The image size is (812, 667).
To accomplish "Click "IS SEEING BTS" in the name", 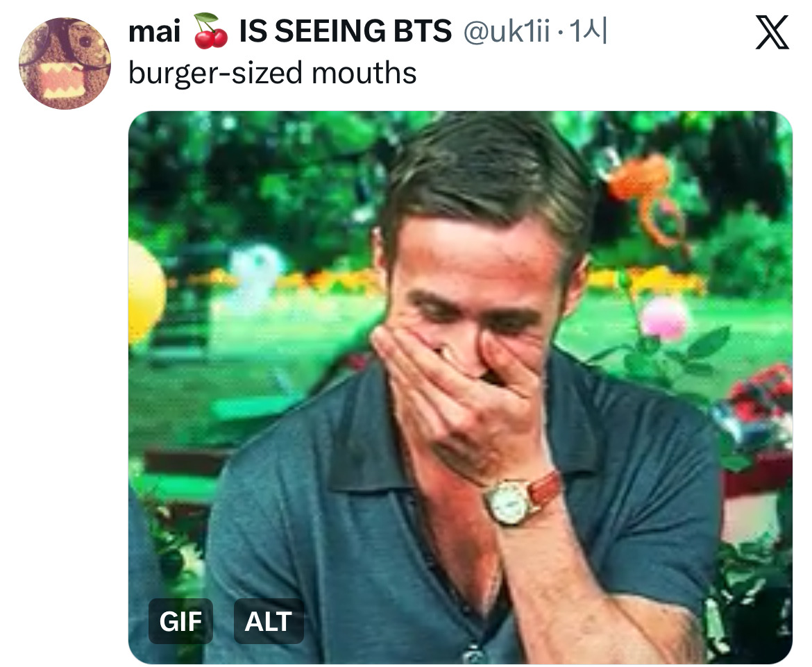I will coord(345,31).
